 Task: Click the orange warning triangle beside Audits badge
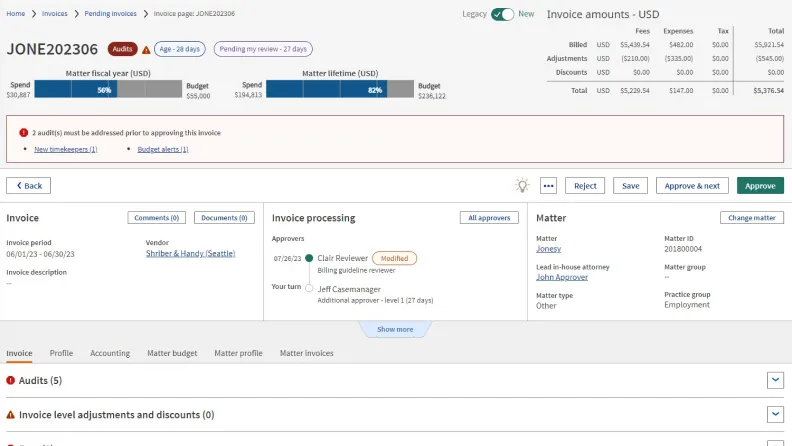point(146,49)
